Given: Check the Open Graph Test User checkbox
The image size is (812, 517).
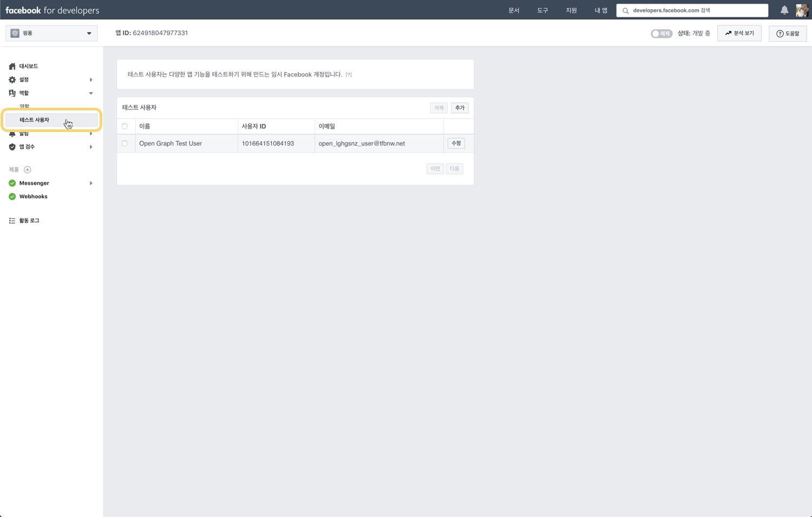Looking at the screenshot, I should (125, 143).
